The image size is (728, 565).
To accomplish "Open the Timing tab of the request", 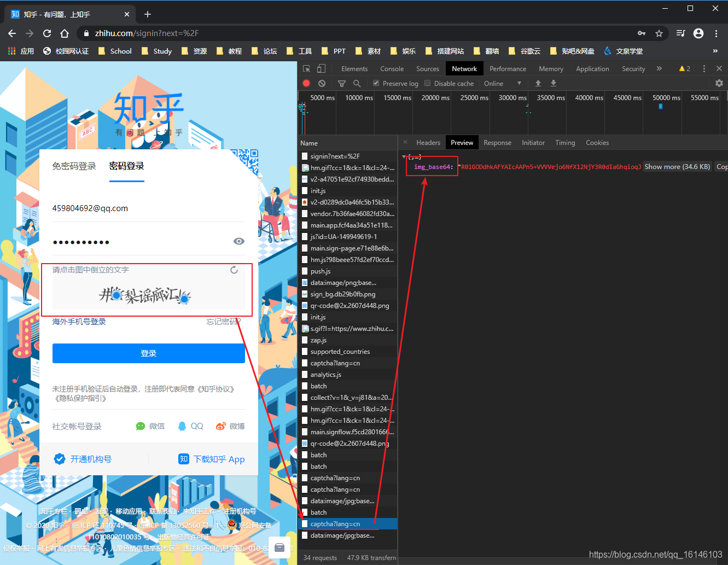I will (x=565, y=142).
